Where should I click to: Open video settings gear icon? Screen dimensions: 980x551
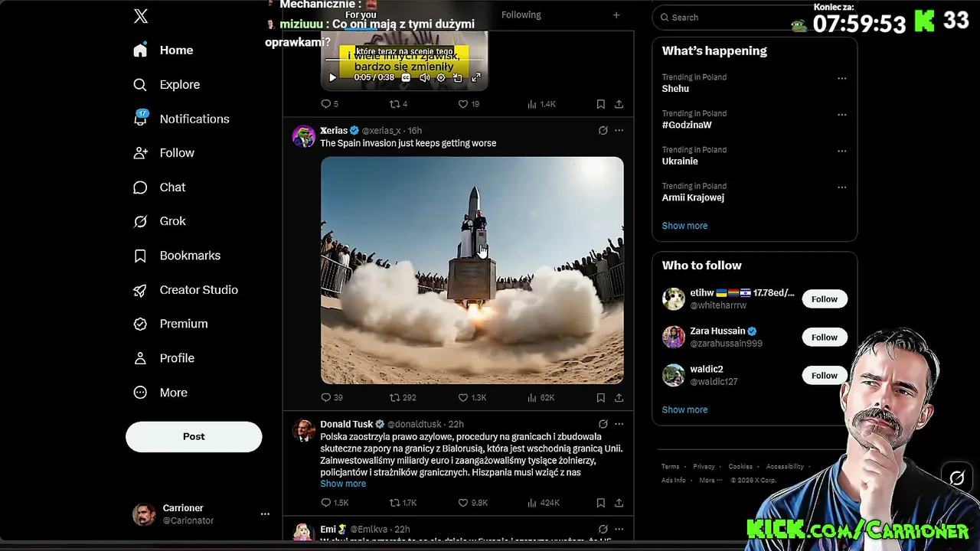pyautogui.click(x=441, y=77)
